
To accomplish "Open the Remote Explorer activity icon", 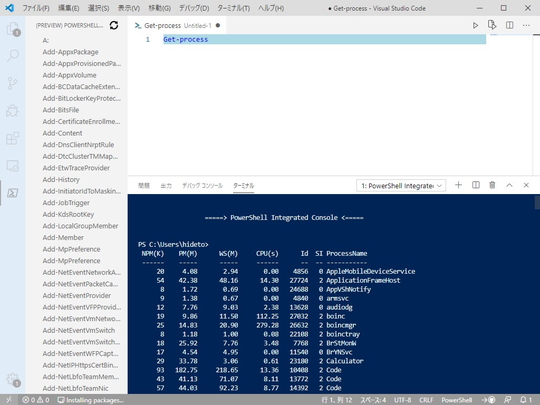I will (13, 166).
